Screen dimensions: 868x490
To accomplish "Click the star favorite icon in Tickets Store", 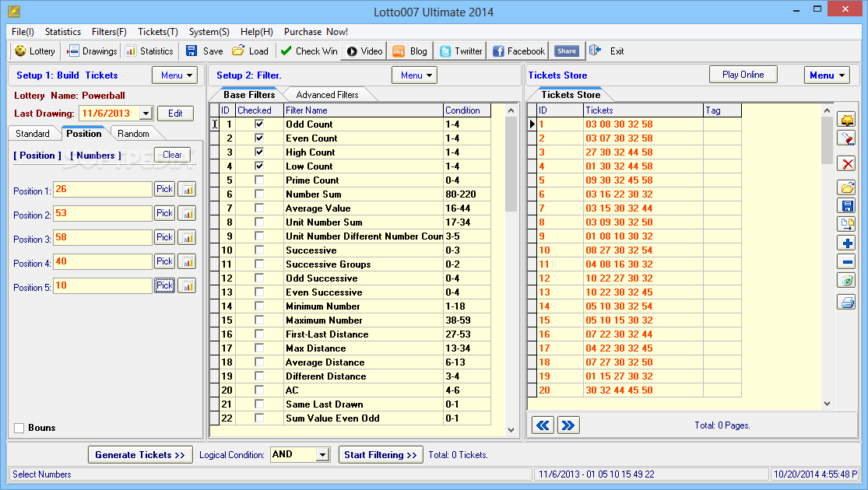I will pyautogui.click(x=847, y=120).
